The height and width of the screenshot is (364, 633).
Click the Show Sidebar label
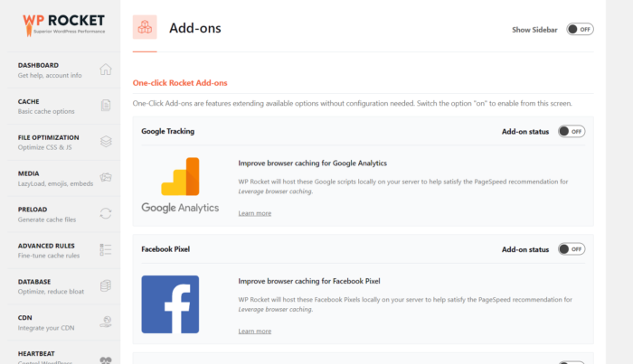(x=534, y=30)
